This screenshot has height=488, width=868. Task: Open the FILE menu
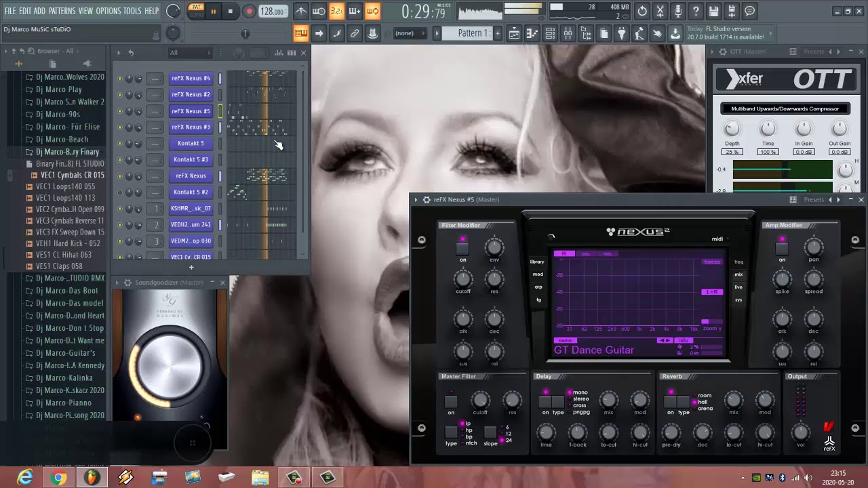tap(10, 11)
